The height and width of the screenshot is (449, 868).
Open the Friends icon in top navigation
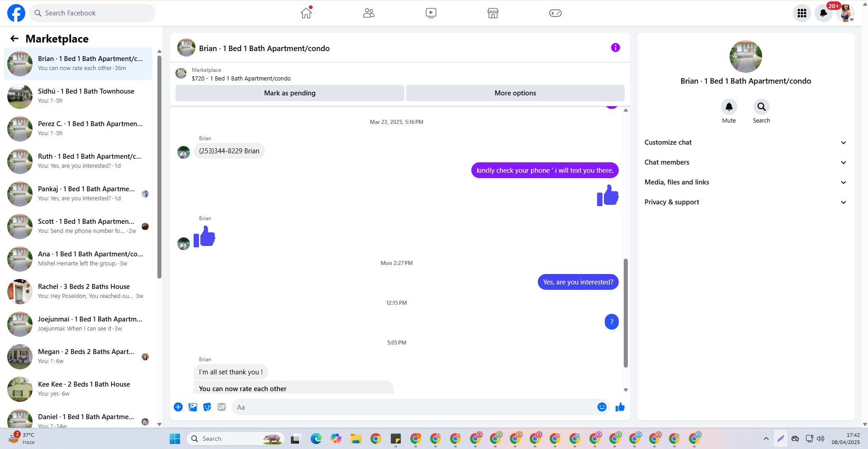pos(369,13)
